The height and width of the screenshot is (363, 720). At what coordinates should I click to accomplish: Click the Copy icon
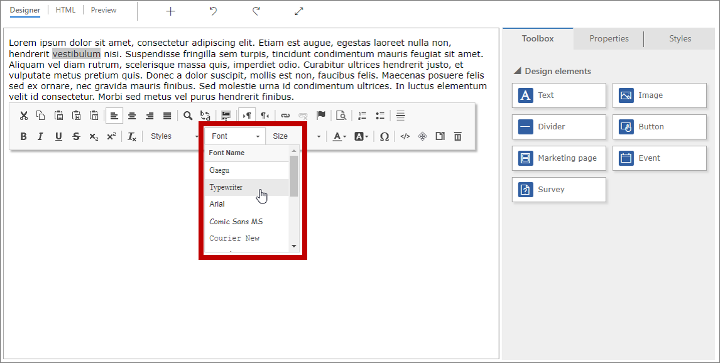click(41, 116)
